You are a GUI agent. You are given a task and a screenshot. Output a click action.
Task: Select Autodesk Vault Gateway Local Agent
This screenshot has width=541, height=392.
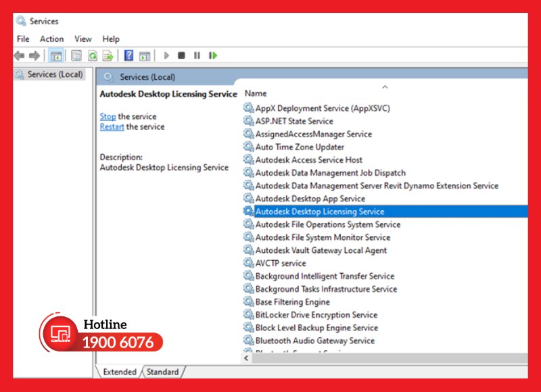point(321,250)
